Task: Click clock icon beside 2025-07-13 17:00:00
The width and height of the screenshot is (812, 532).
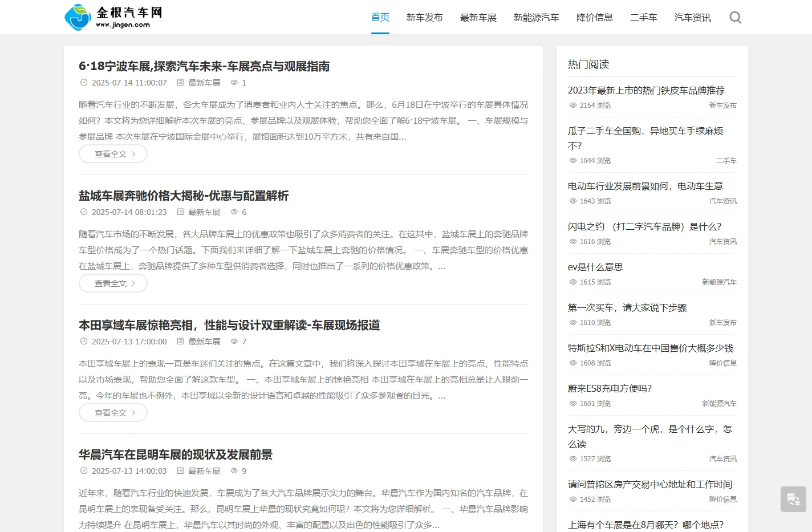Action: click(84, 342)
